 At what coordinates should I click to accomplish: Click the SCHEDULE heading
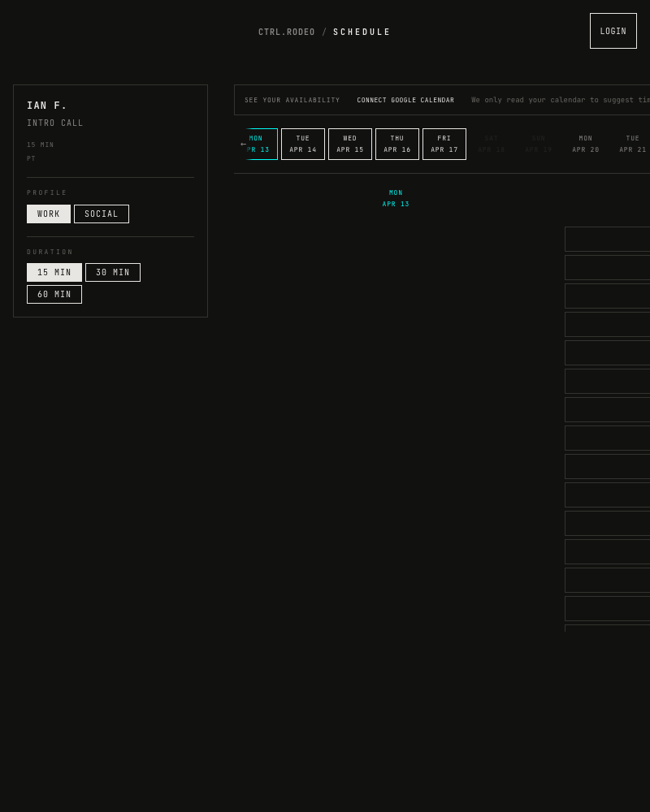362,32
